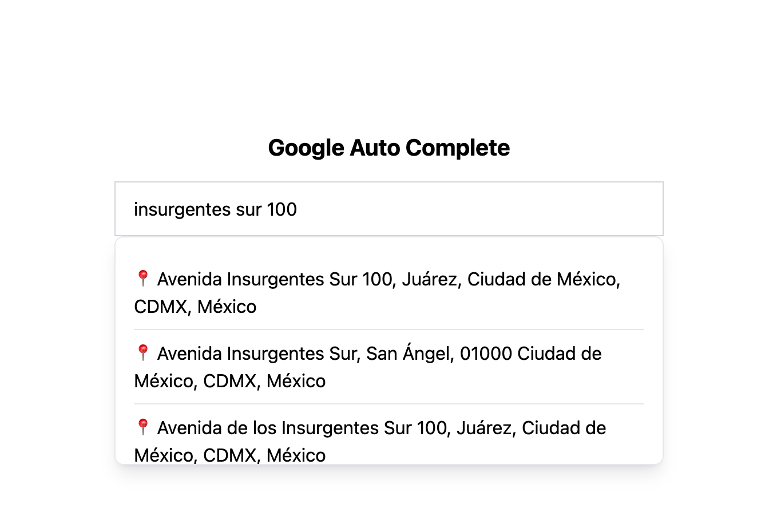Click the pin icon beside San Ángel suggestion
The image size is (769, 532).
(142, 353)
